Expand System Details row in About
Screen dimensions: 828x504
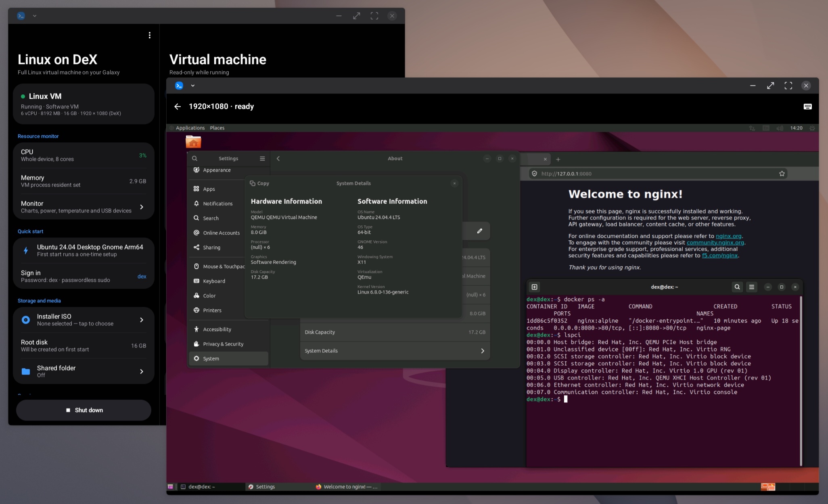pyautogui.click(x=395, y=351)
